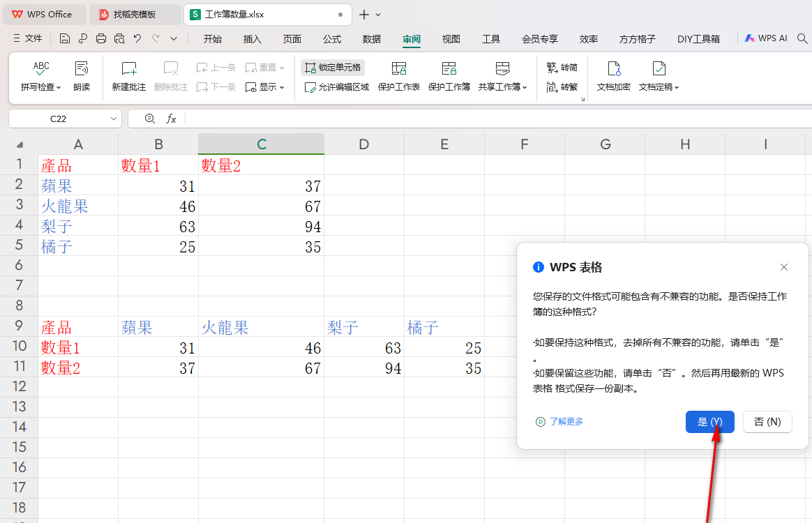Click the Name Box showing C22
This screenshot has height=523, width=812.
pyautogui.click(x=58, y=119)
